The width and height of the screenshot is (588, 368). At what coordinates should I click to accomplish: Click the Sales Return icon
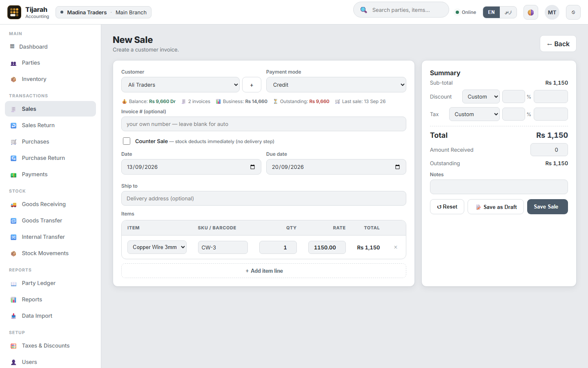click(x=13, y=126)
